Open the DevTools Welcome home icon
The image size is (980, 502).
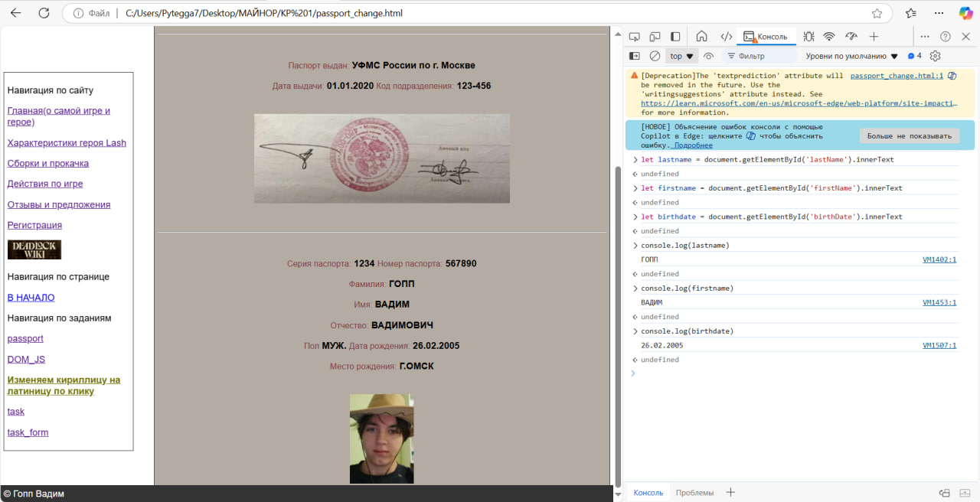701,36
